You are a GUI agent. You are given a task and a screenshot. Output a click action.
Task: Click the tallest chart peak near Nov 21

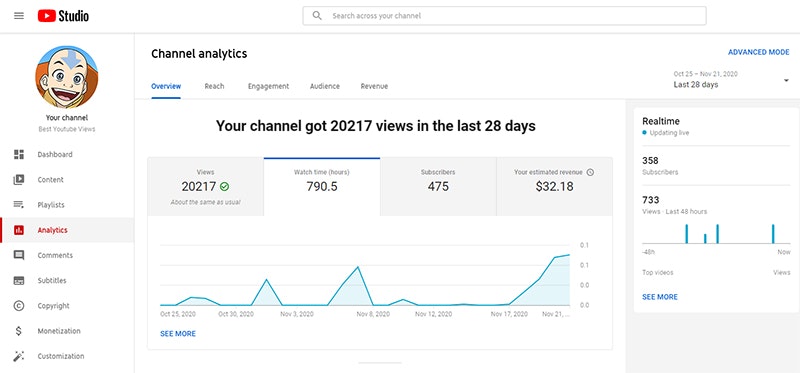pos(569,255)
